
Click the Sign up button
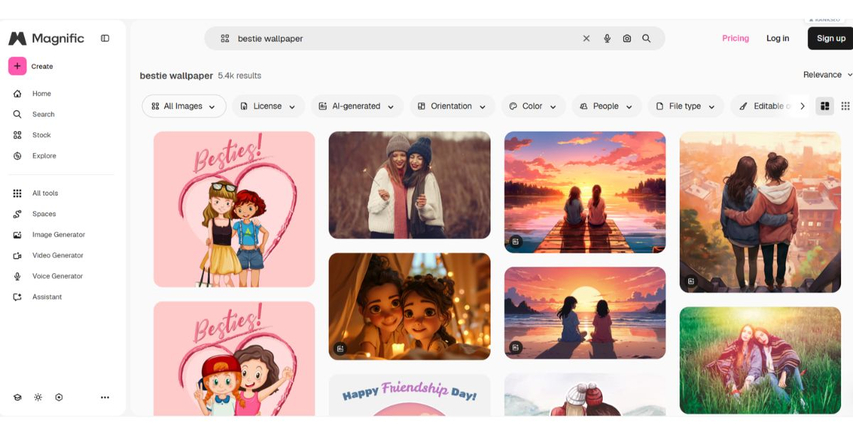tap(831, 38)
